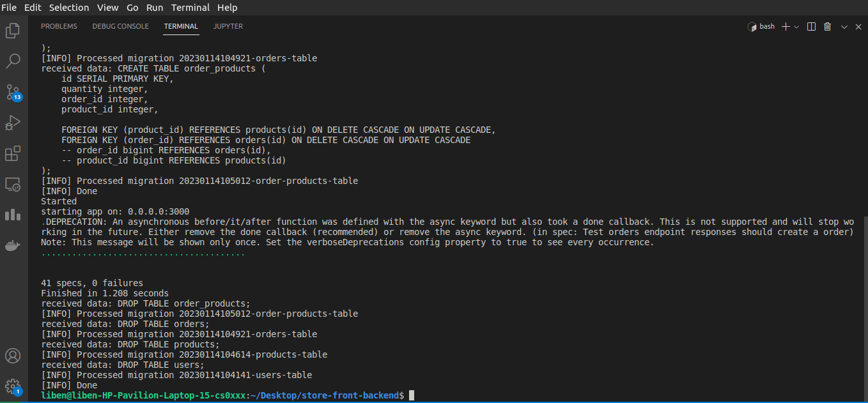Switch to the DEBUG CONSOLE tab
The width and height of the screenshot is (868, 403).
coord(120,27)
